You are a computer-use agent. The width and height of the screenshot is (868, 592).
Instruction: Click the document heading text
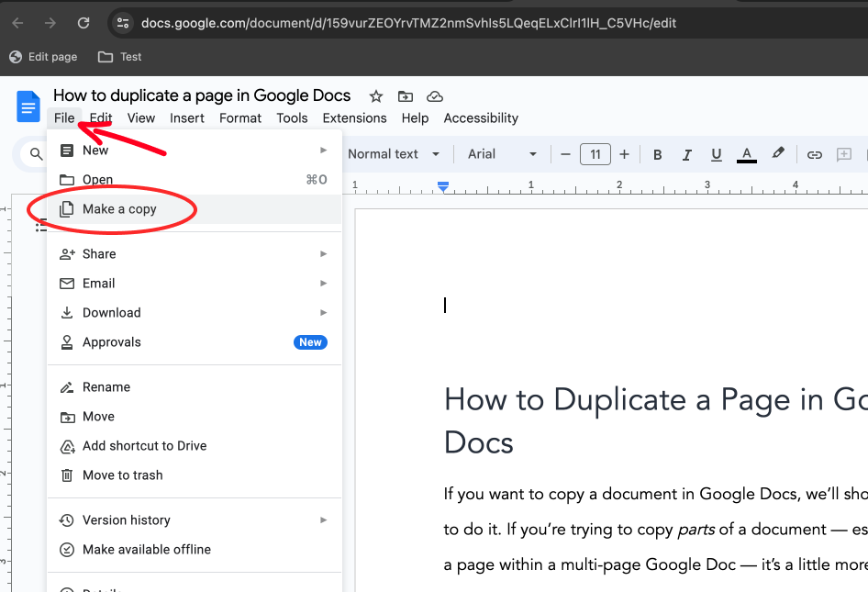click(x=656, y=421)
